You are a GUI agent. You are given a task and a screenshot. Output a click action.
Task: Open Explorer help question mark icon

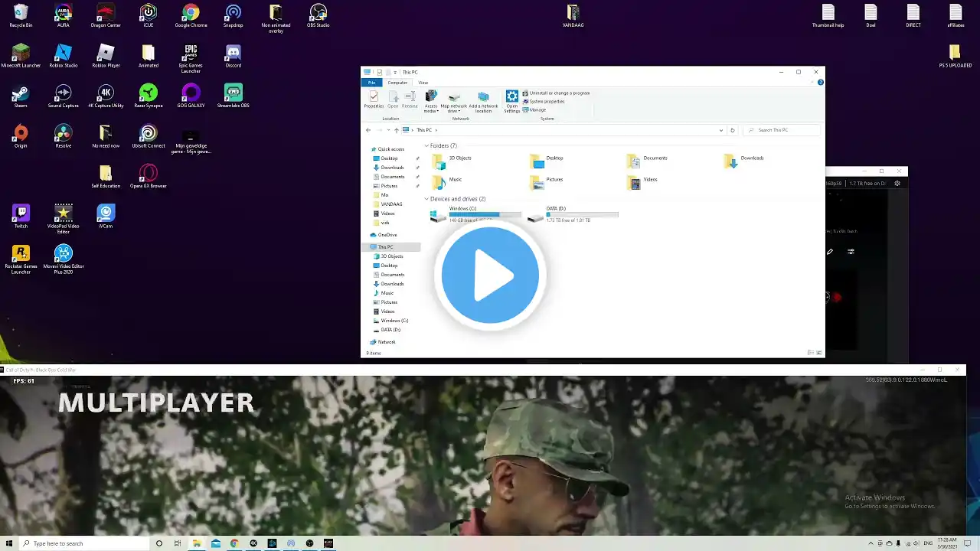coord(820,82)
